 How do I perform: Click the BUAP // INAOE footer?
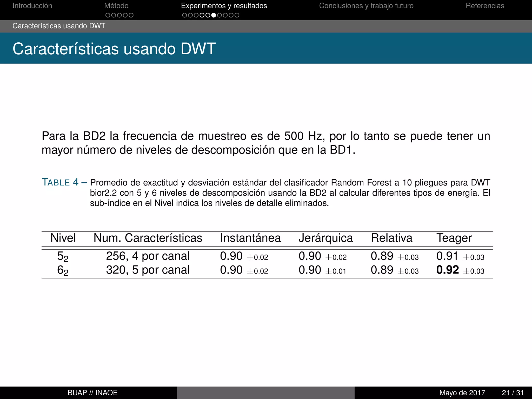(93, 393)
